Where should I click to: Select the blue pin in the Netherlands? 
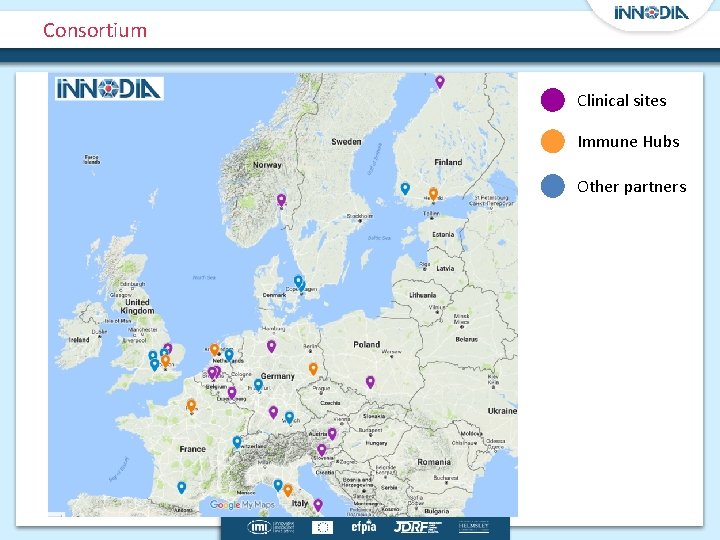[x=229, y=355]
